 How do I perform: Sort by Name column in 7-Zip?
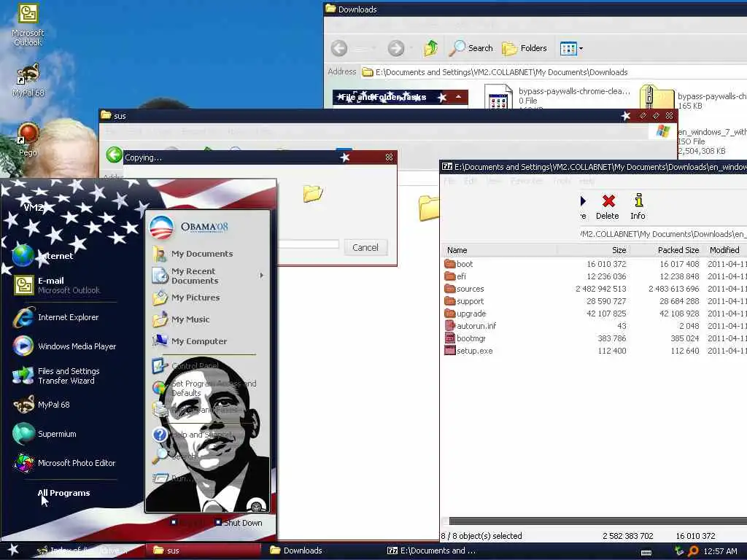(499, 250)
